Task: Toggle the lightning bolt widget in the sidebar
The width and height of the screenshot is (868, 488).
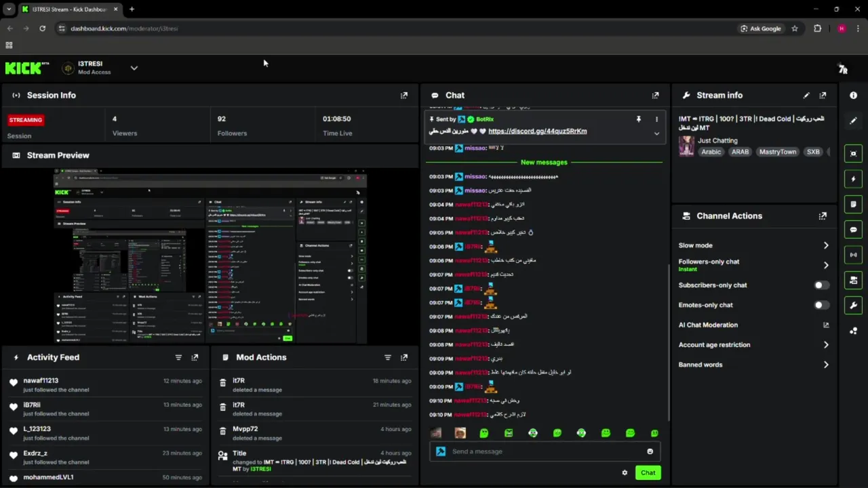Action: click(853, 179)
